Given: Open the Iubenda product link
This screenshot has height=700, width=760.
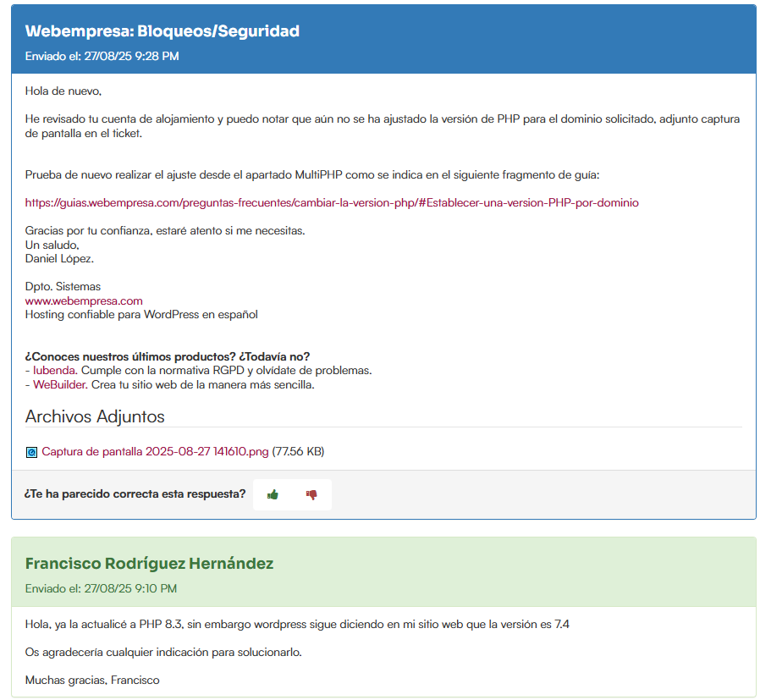Looking at the screenshot, I should (54, 371).
